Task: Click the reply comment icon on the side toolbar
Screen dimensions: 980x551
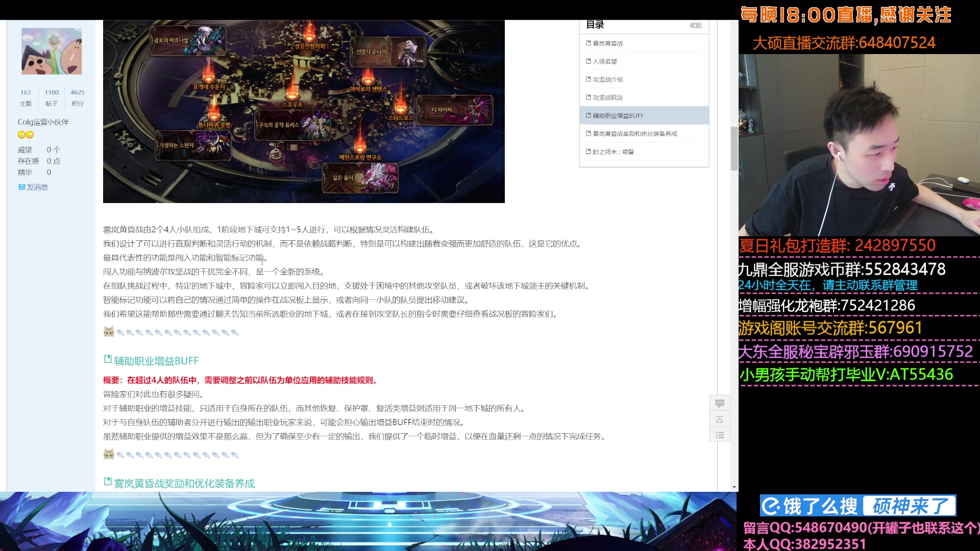Action: (x=720, y=404)
